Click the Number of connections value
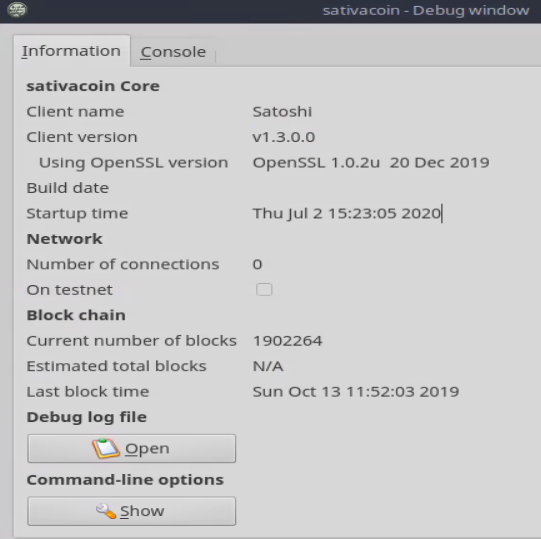This screenshot has height=539, width=541. click(257, 264)
